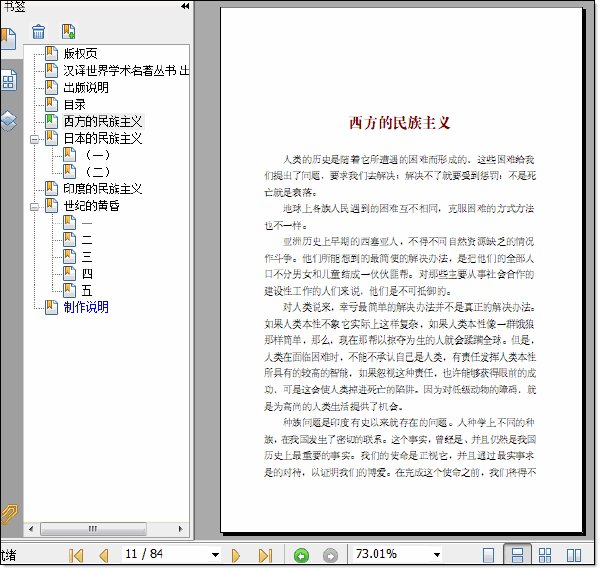Jump to last page button
The width and height of the screenshot is (600, 570).
point(265,555)
